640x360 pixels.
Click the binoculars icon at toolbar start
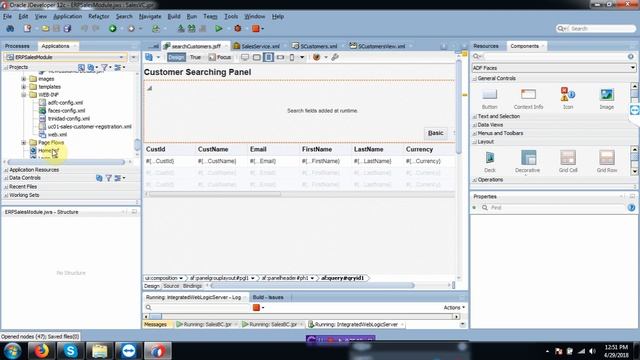(x=10, y=29)
